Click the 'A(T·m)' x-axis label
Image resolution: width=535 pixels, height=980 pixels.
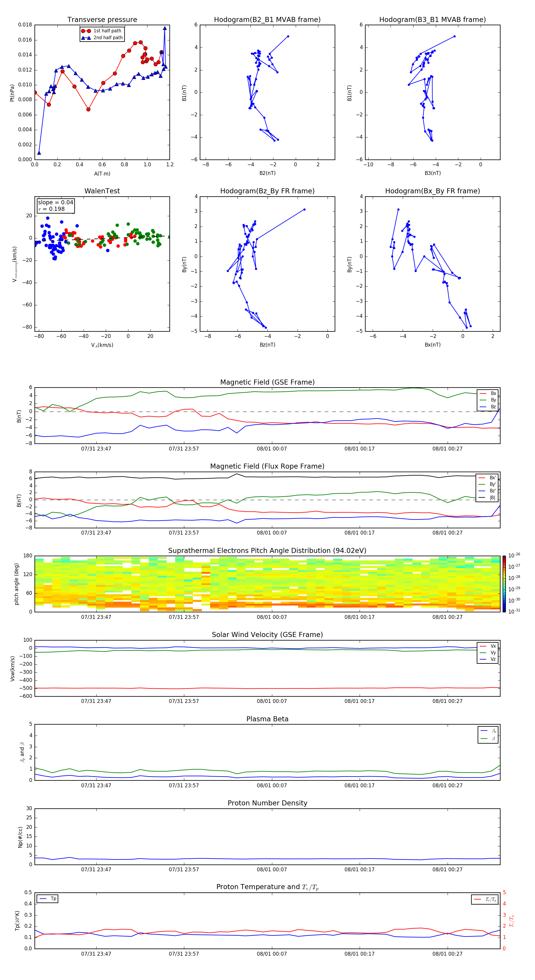[102, 173]
